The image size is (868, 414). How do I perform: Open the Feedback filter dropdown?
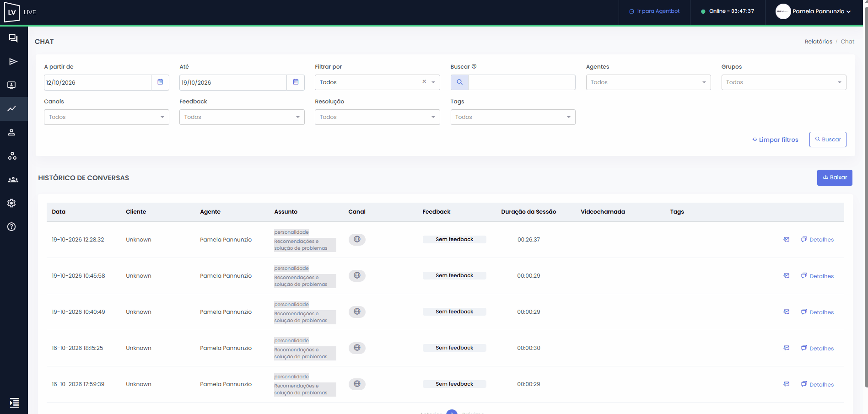(x=242, y=117)
